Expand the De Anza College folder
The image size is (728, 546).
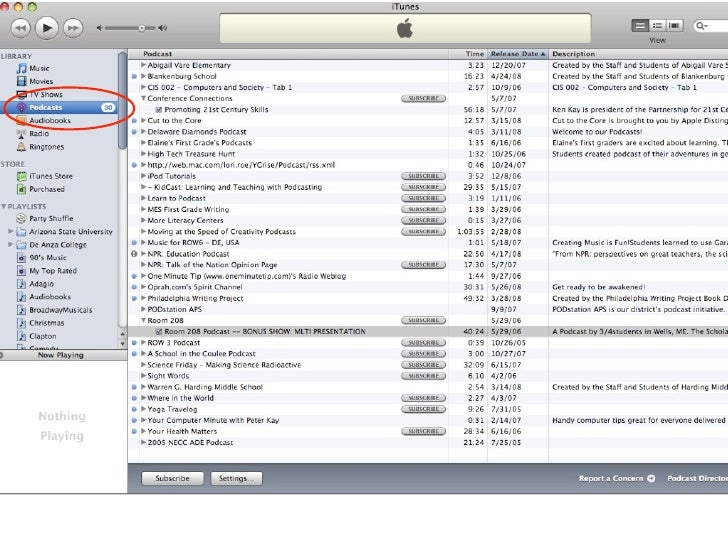11,244
